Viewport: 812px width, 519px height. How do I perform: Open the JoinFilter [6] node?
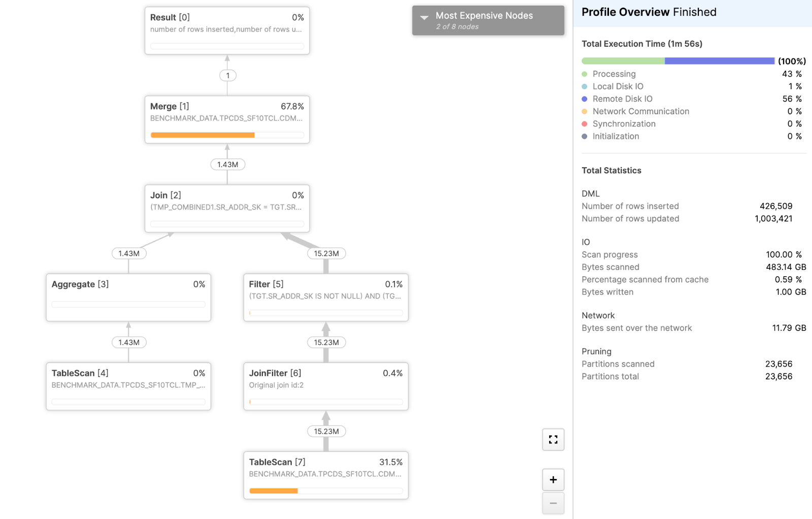[x=326, y=385]
